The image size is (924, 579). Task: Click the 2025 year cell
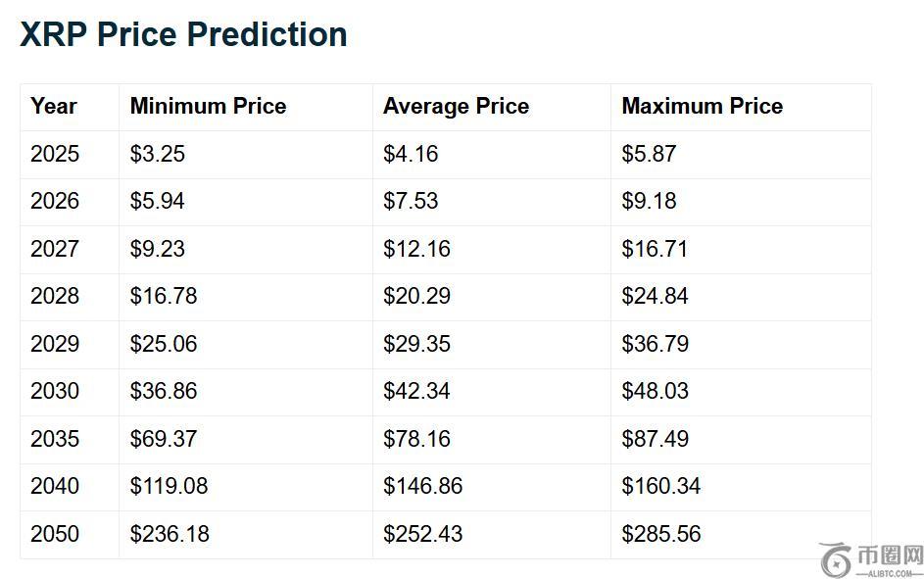[x=55, y=154]
